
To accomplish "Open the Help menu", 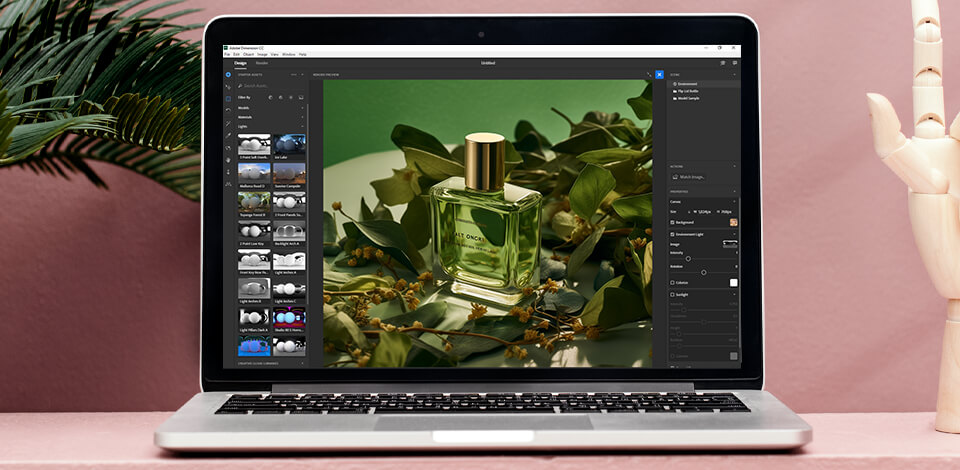I will 302,54.
